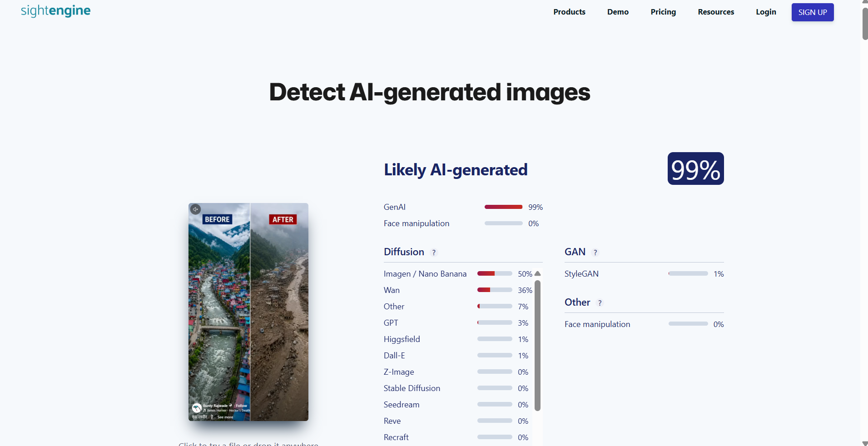This screenshot has height=446, width=868.
Task: Click the Diffusion help question mark
Action: [434, 253]
